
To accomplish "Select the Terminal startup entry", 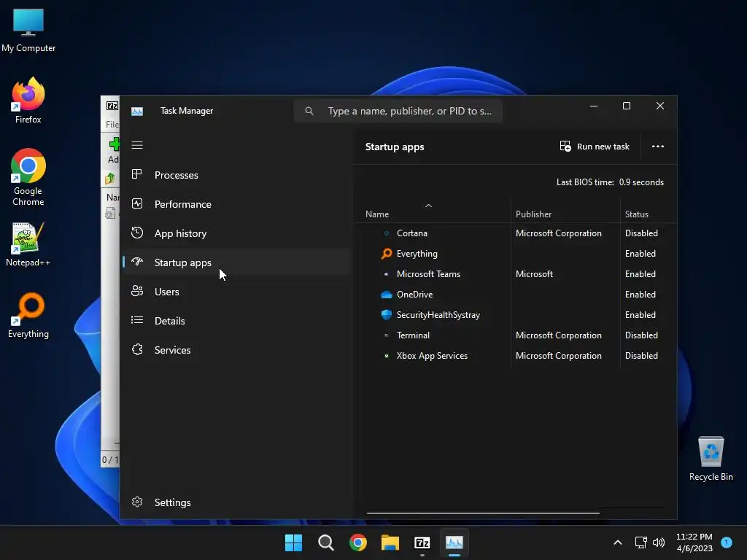I will pyautogui.click(x=515, y=335).
